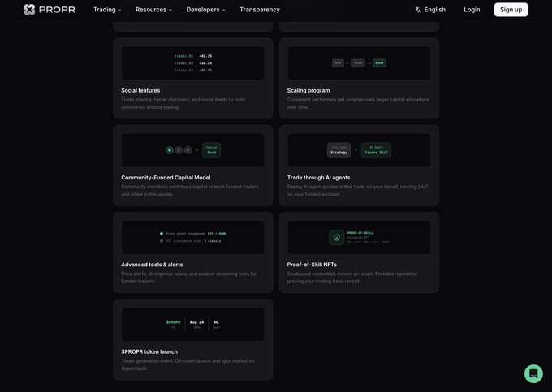Viewport: 552px width, 392px height.
Task: Click the Proof-of-Skill NFTs graphic panel
Action: coord(359,237)
